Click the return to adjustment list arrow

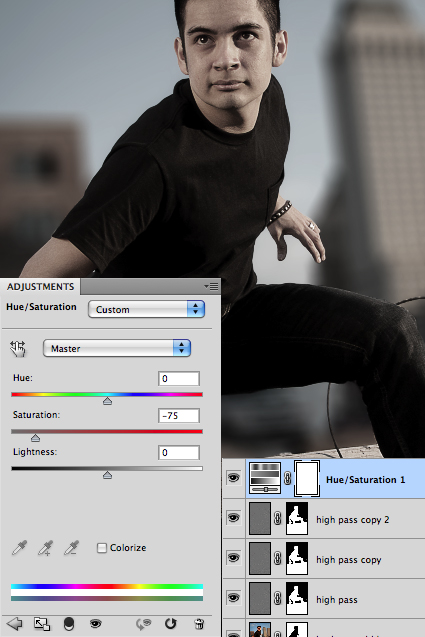[15, 623]
